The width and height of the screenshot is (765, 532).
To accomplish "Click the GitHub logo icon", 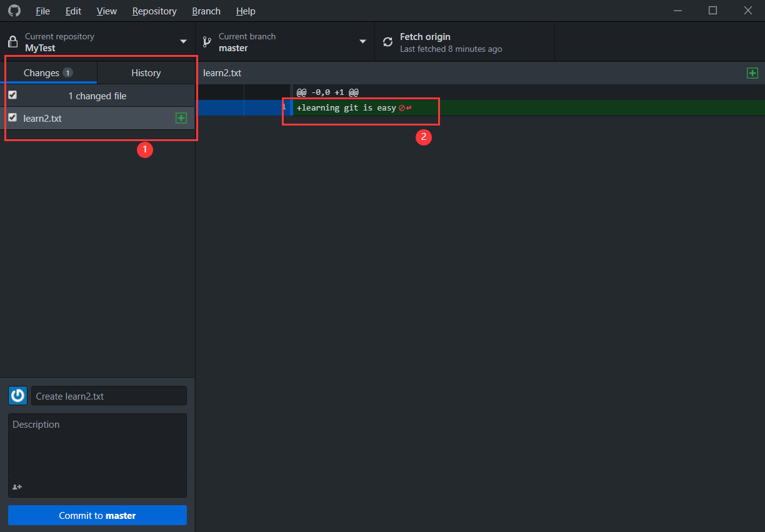I will [x=14, y=11].
